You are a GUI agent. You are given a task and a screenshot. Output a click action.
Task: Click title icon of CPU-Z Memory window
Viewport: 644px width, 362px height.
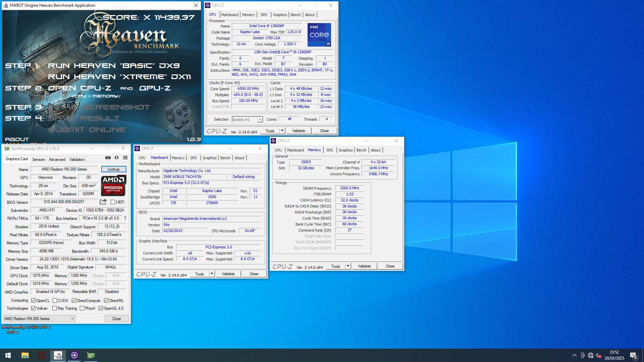(273, 141)
